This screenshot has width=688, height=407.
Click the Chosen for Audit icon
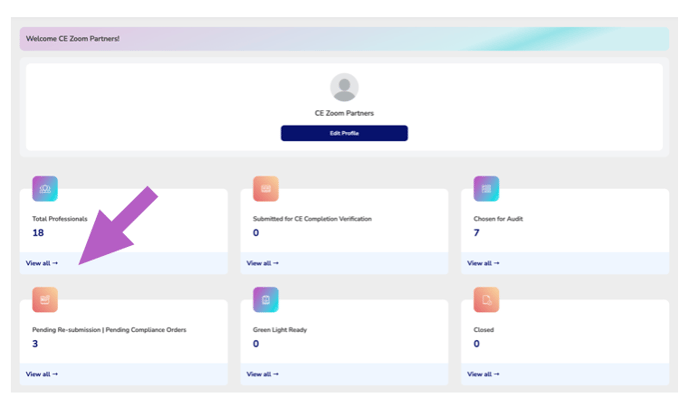[486, 189]
